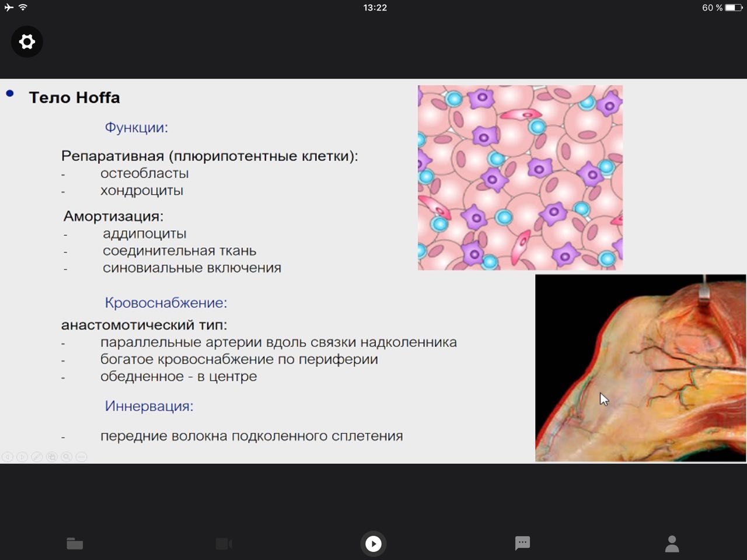Click the 'синовиальные включения' list item
The image size is (747, 560).
point(191,268)
